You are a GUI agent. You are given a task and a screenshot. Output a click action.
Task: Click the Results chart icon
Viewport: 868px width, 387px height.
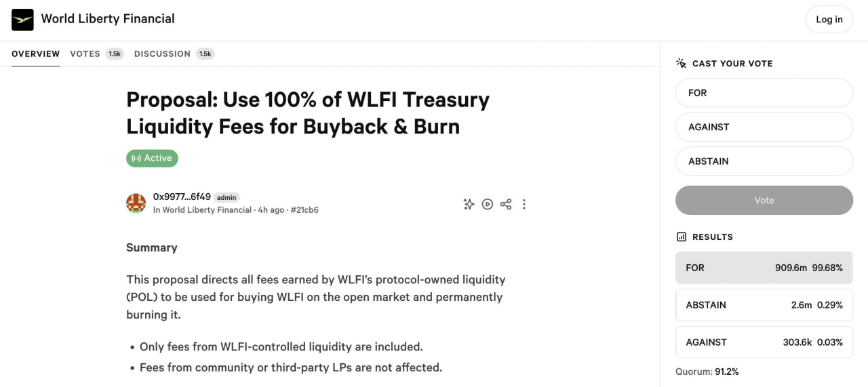[682, 237]
